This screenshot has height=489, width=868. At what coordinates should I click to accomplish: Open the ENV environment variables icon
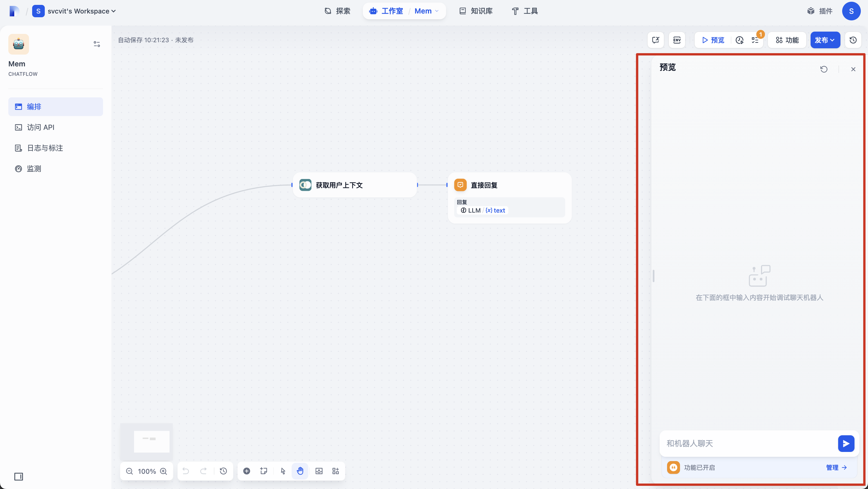coord(677,40)
